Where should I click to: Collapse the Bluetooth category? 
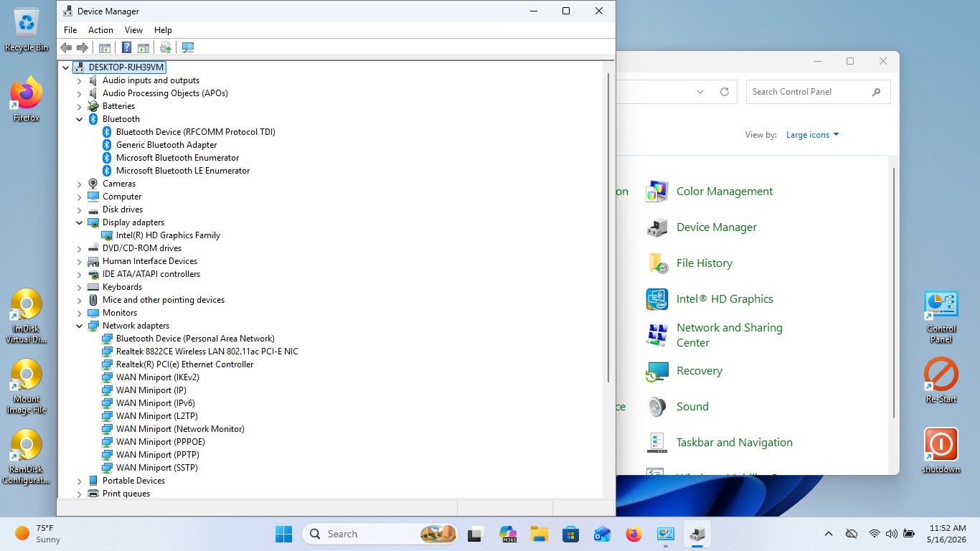[80, 119]
